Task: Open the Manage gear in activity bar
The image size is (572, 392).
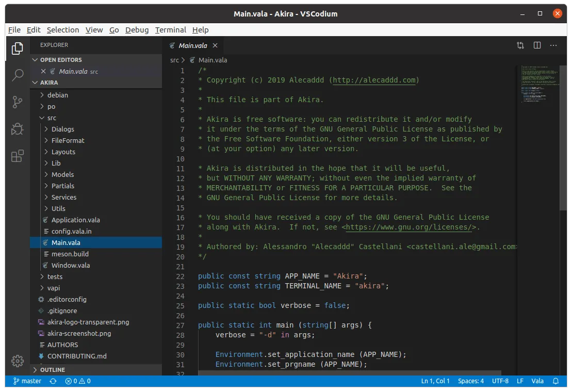Action: 17,361
